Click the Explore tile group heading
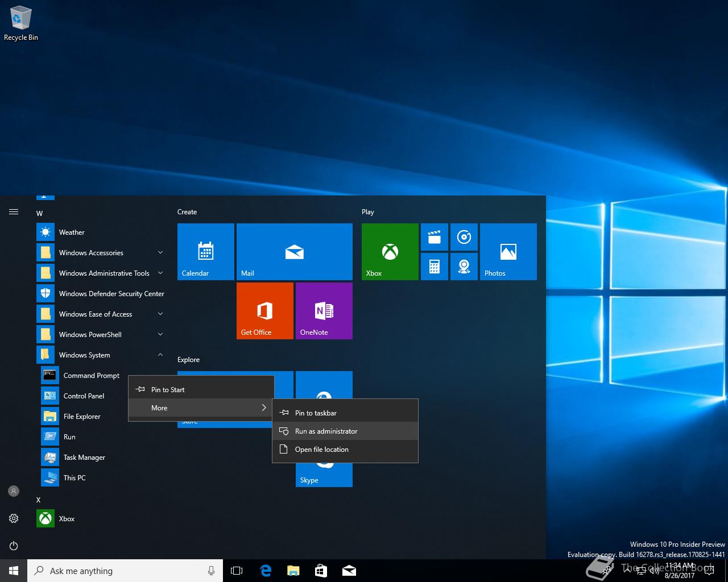Viewport: 728px width, 582px height. (189, 360)
